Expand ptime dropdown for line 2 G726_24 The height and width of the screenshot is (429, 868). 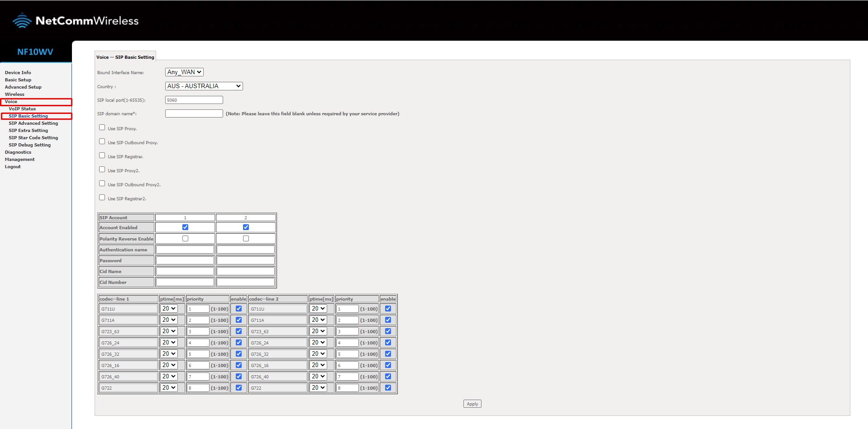318,342
